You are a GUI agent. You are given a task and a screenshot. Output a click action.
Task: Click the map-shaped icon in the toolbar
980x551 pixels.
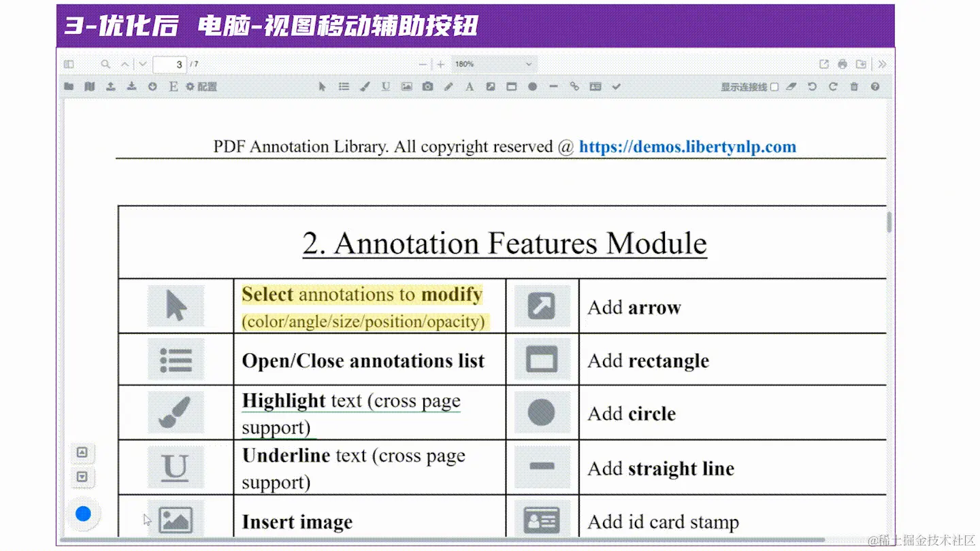(90, 87)
